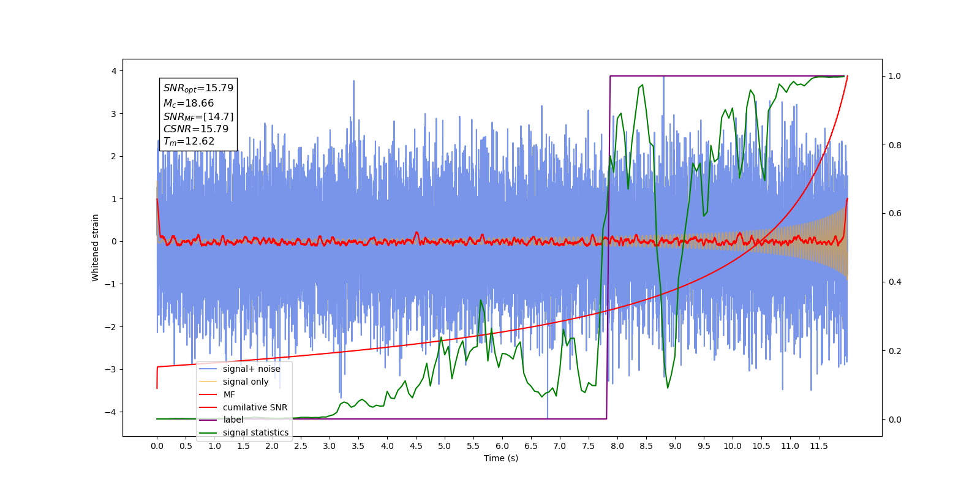Click the 0.5 tick on time axis
Screen dimensions: 980x490
[186, 446]
